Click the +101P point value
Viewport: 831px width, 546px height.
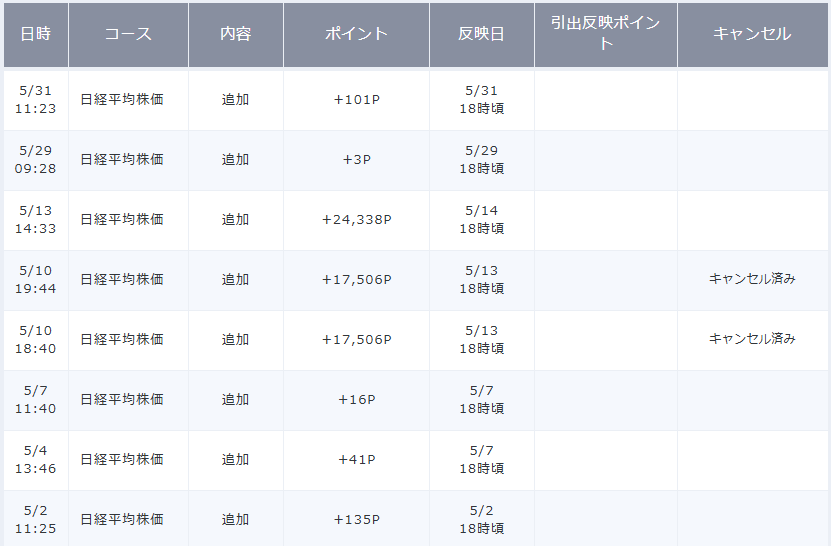357,100
